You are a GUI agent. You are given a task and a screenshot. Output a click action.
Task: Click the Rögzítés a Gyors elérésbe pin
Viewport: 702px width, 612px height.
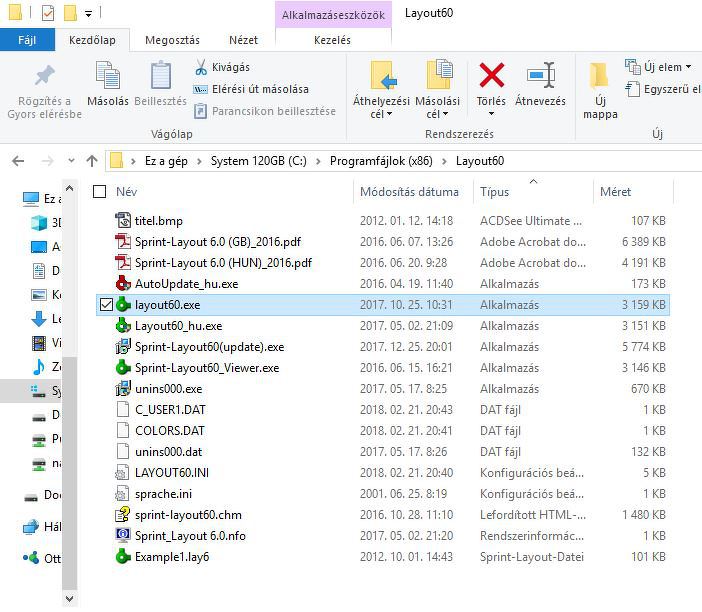[44, 75]
